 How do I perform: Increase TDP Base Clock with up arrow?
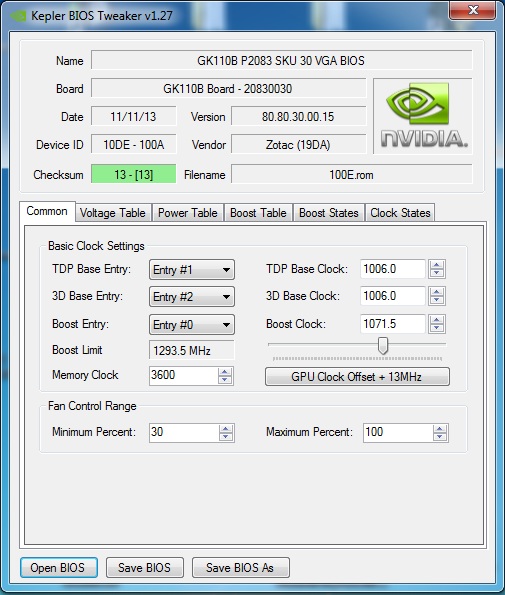coord(437,264)
